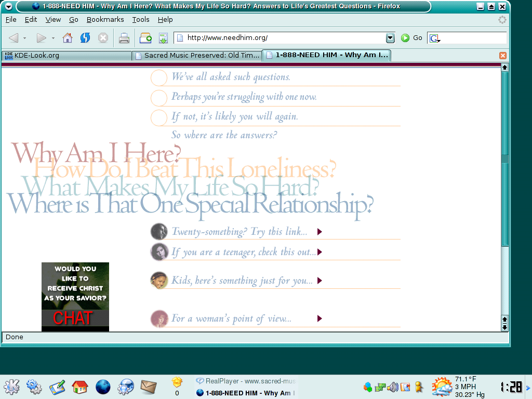The image size is (532, 399).
Task: Click the woman portrait thumbnail
Action: click(159, 318)
